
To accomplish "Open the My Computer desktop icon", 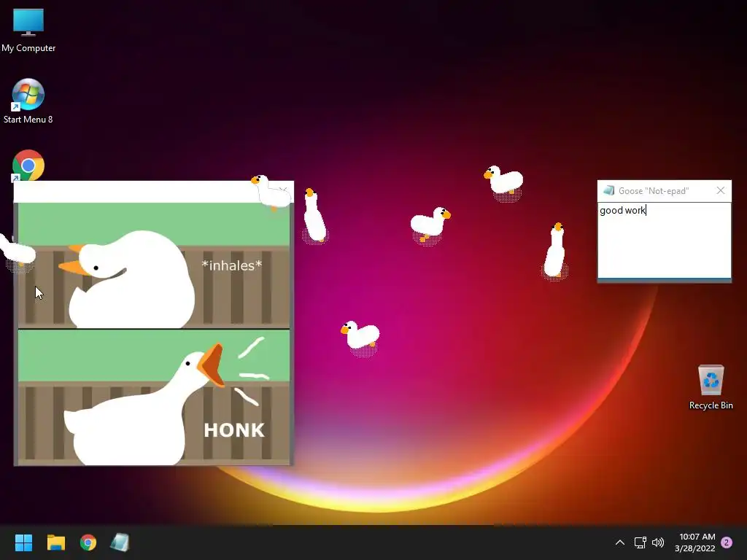I will tap(28, 31).
